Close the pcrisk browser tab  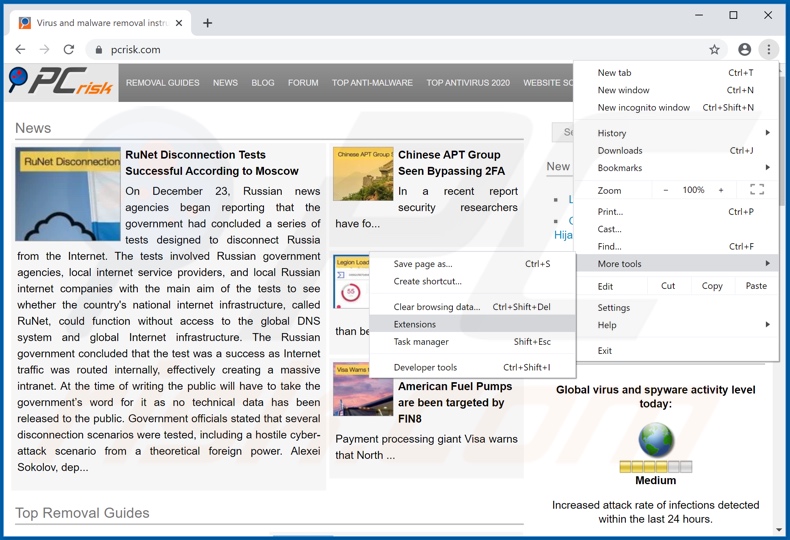(180, 23)
